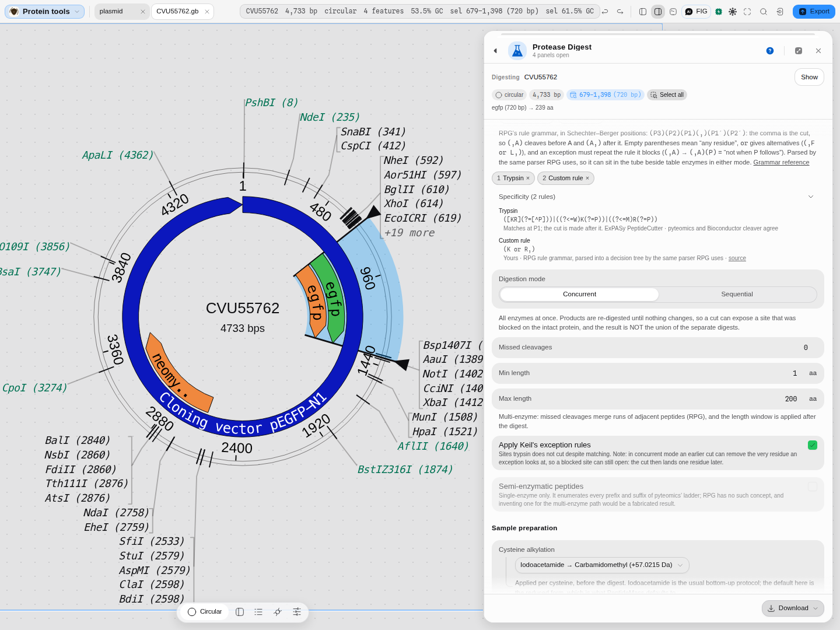Uncheck Apply Keil's exception rules
Image resolution: width=840 pixels, height=630 pixels.
tap(813, 445)
